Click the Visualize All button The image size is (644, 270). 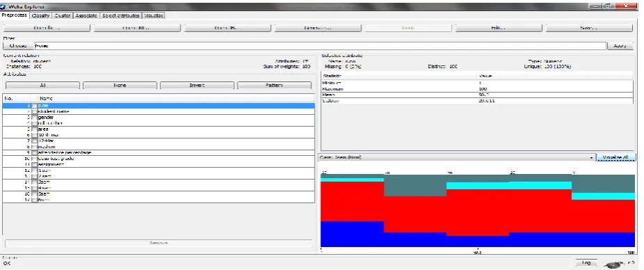615,157
